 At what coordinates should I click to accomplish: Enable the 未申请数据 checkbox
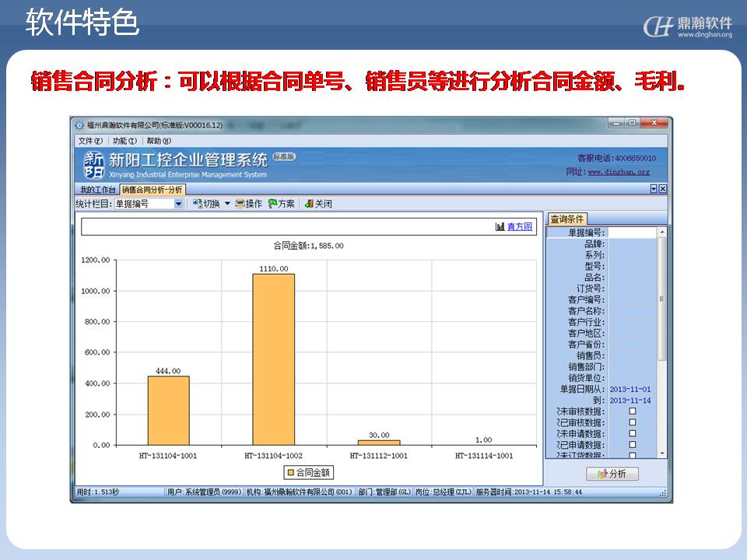632,433
